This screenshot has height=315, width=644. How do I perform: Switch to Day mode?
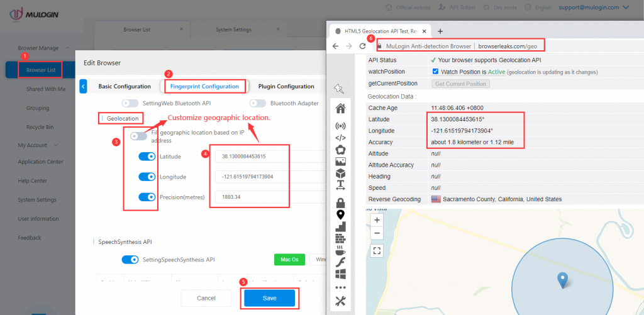click(x=500, y=8)
